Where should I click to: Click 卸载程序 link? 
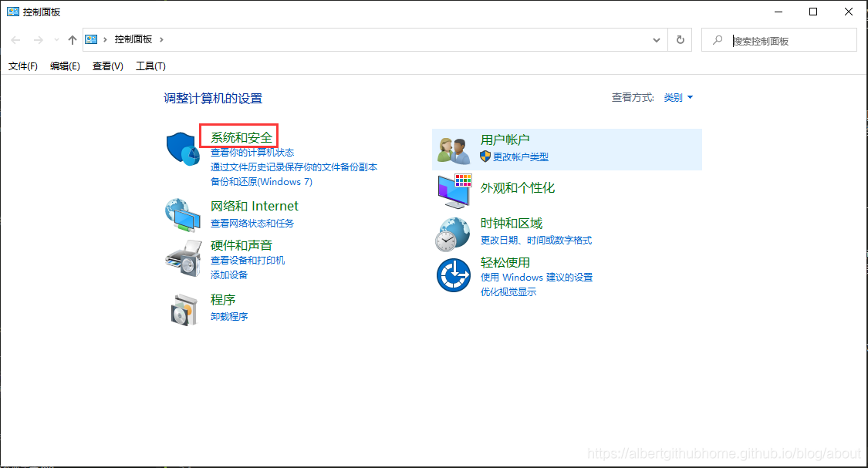(229, 316)
